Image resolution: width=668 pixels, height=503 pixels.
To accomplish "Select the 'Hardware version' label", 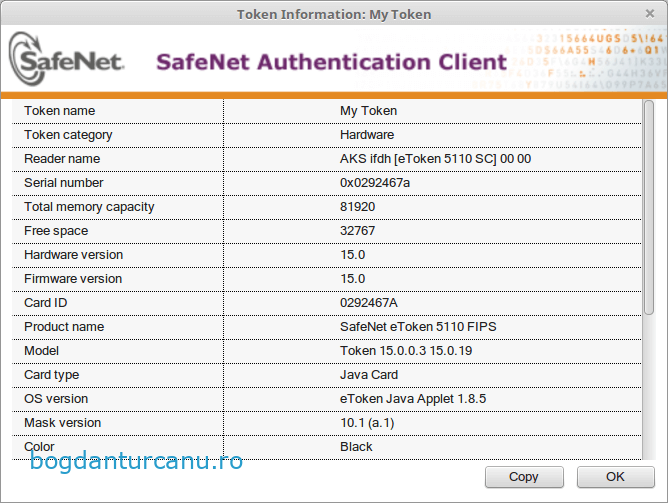I will click(73, 255).
